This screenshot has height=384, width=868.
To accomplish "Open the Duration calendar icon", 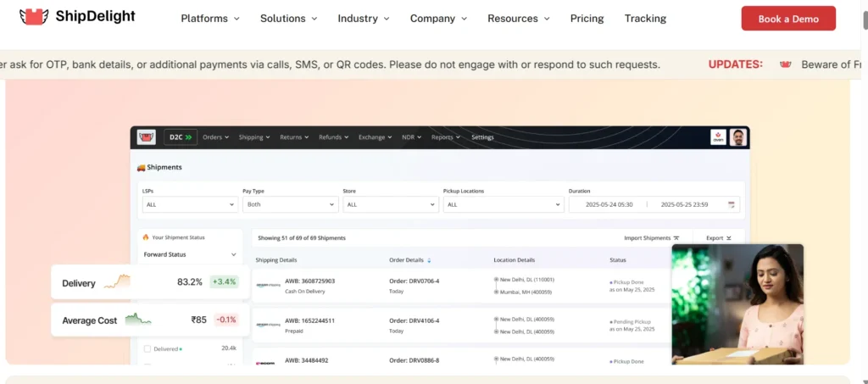I will [731, 205].
